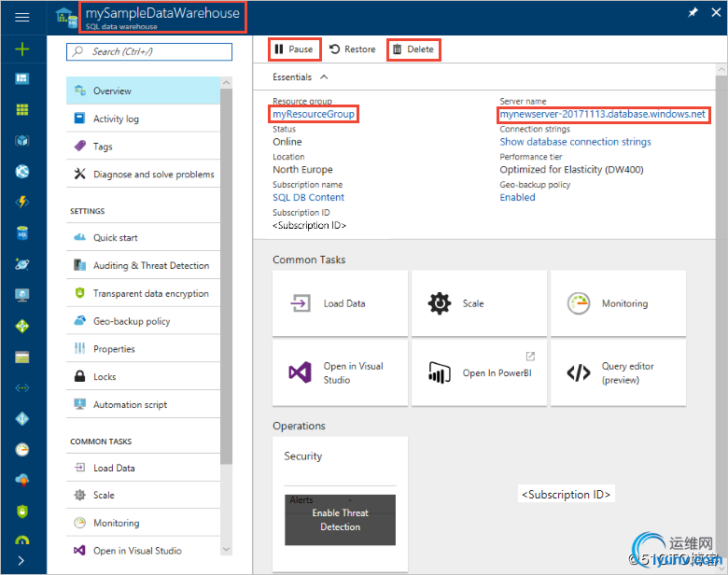Open the Open in Visual Studio tile

point(340,373)
